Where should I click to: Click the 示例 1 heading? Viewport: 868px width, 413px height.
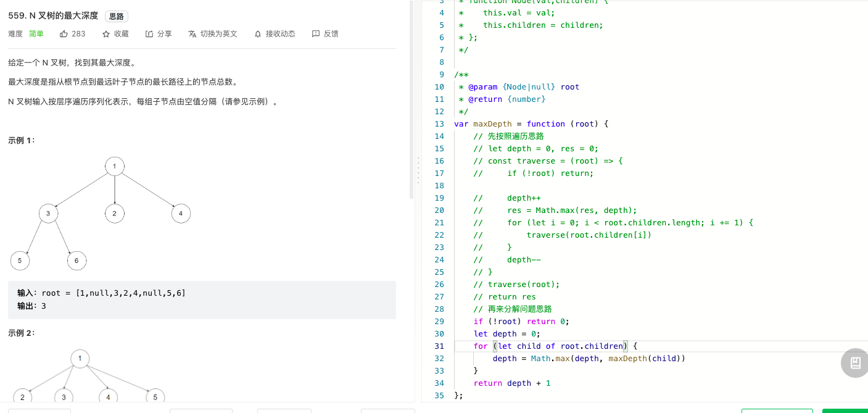[22, 140]
